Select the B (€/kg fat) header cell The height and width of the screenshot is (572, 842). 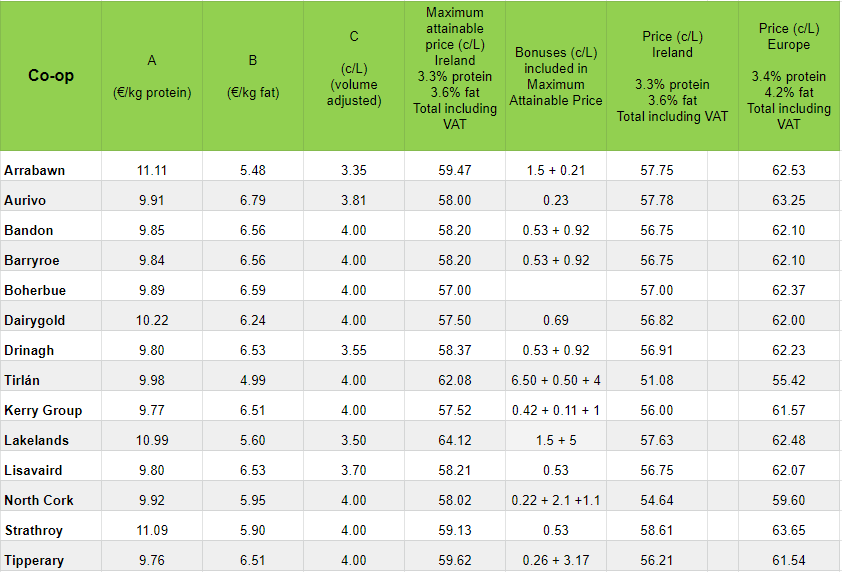pos(253,76)
